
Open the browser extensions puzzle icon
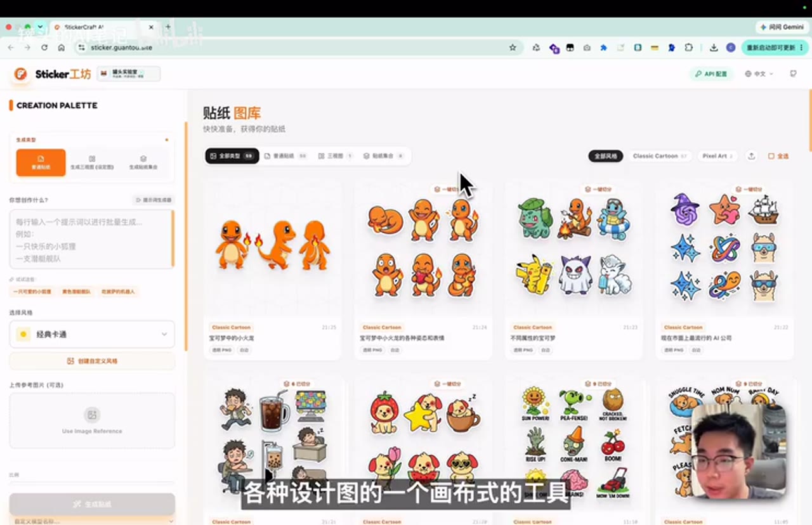click(688, 48)
